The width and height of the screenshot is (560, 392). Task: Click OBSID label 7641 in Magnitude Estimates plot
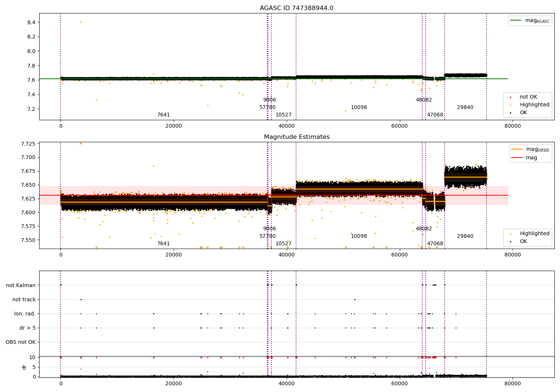coord(164,244)
